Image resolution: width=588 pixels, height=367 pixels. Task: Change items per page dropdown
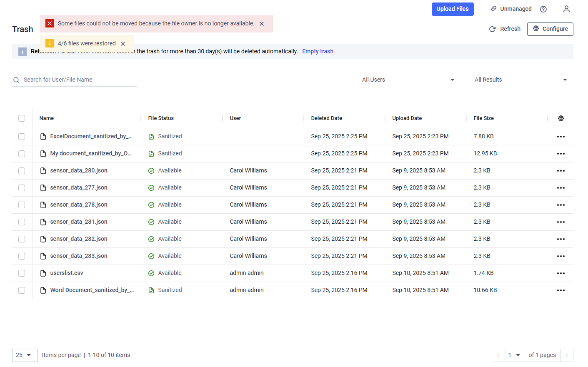[x=25, y=355]
